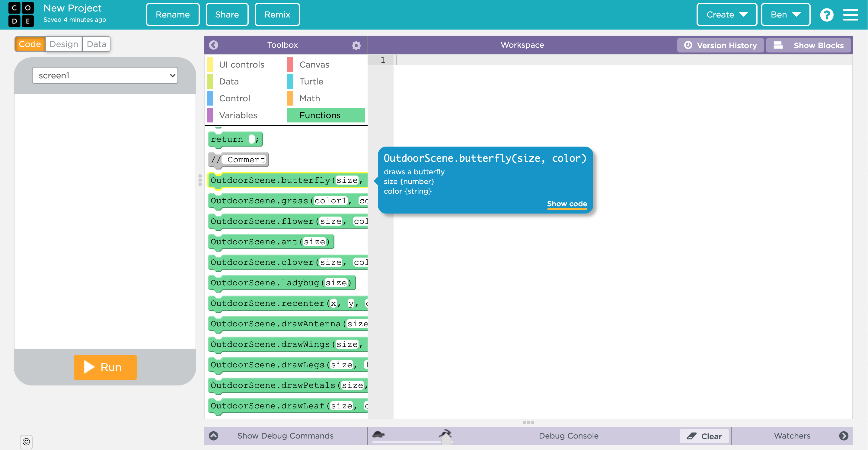Open the Create dropdown
The image size is (868, 450).
coord(726,14)
